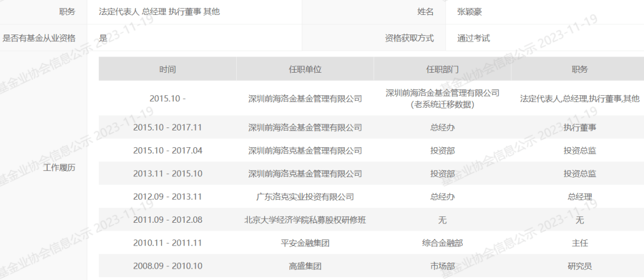This screenshot has height=280, width=644.
Task: Click 投资总监 in the 2015.10 - 2017.04 row
Action: [x=580, y=151]
